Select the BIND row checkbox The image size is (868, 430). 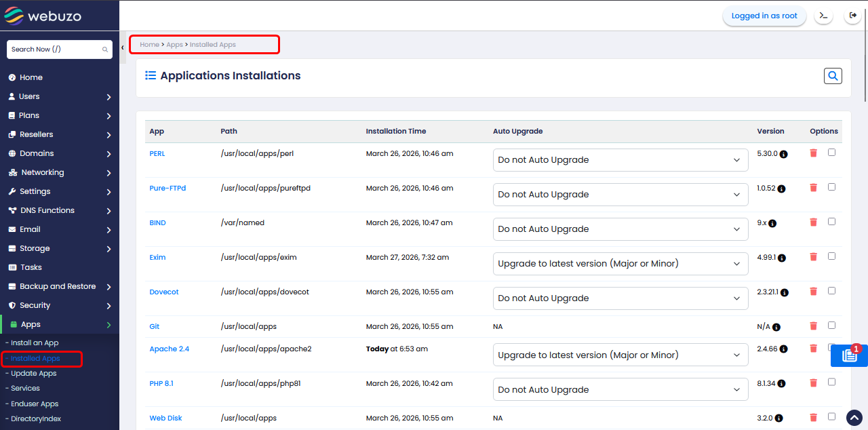click(831, 222)
